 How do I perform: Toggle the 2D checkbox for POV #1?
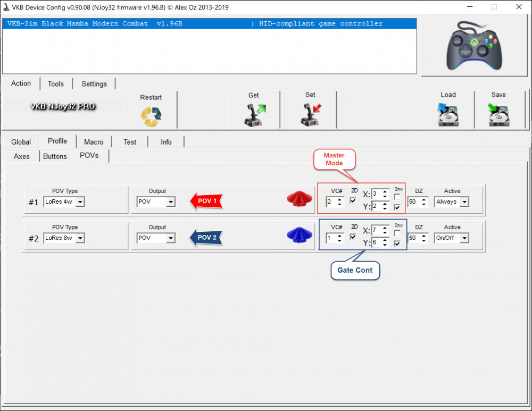coord(353,200)
